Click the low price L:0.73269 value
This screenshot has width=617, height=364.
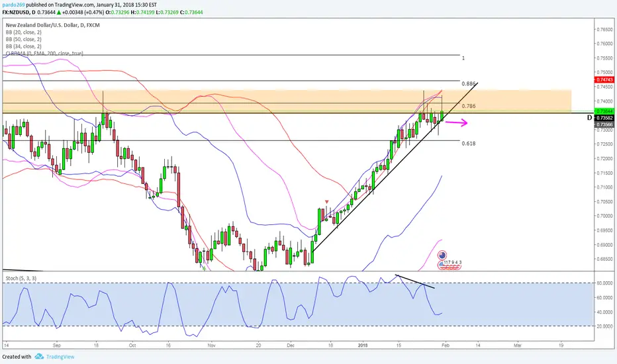point(167,12)
